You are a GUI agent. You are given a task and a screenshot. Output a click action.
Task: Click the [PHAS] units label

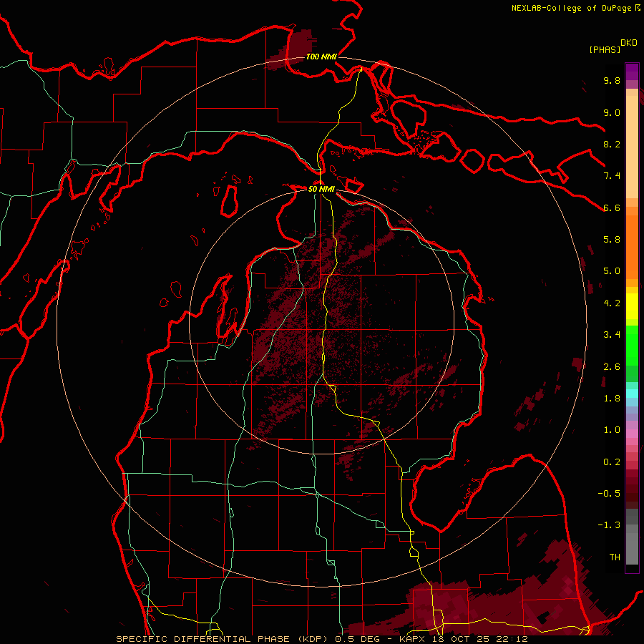(x=605, y=49)
